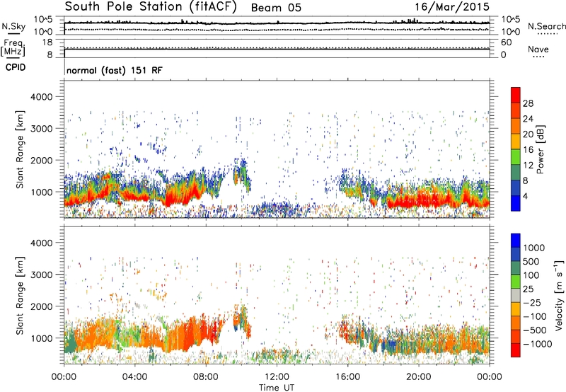Select the 'normal (fast) 151 RF' text
Screen dimensions: 566x392
point(115,70)
